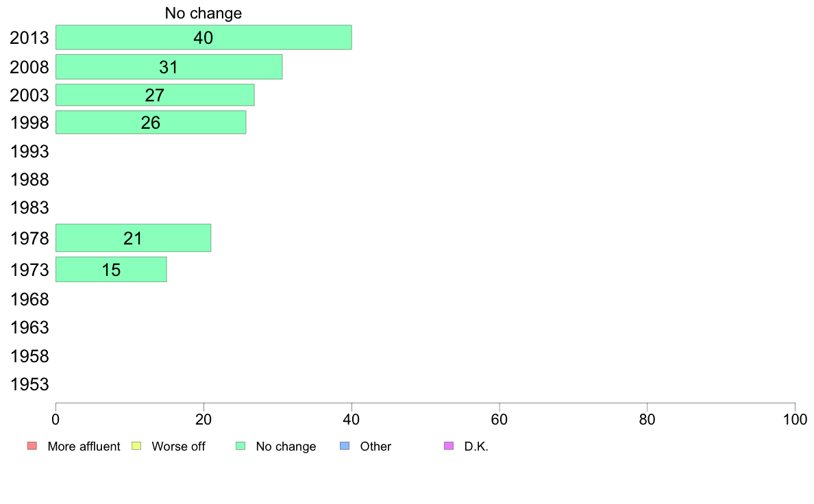The width and height of the screenshot is (814, 504).
Task: Select the 1978 bar showing 21
Action: (133, 238)
